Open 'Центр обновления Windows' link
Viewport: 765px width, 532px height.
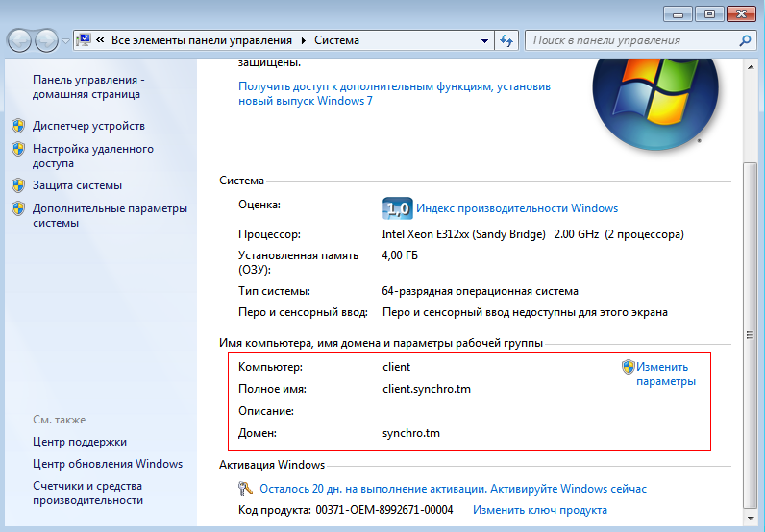point(108,464)
